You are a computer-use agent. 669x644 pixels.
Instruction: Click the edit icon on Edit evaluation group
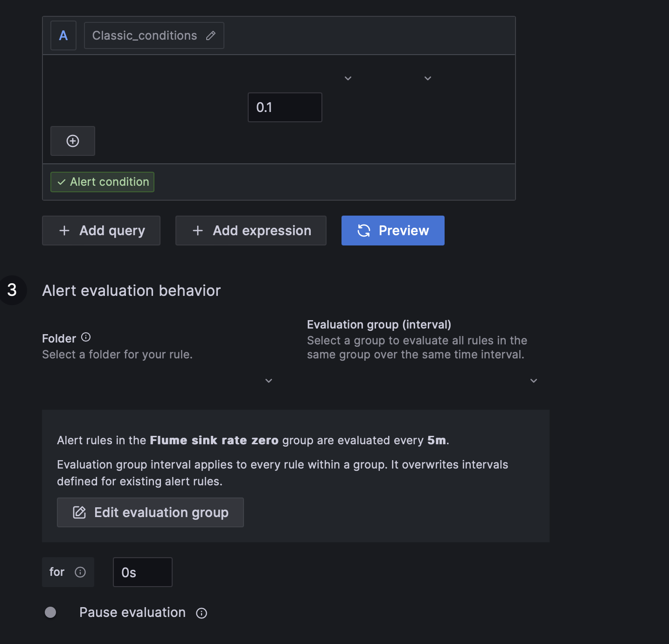click(x=79, y=512)
